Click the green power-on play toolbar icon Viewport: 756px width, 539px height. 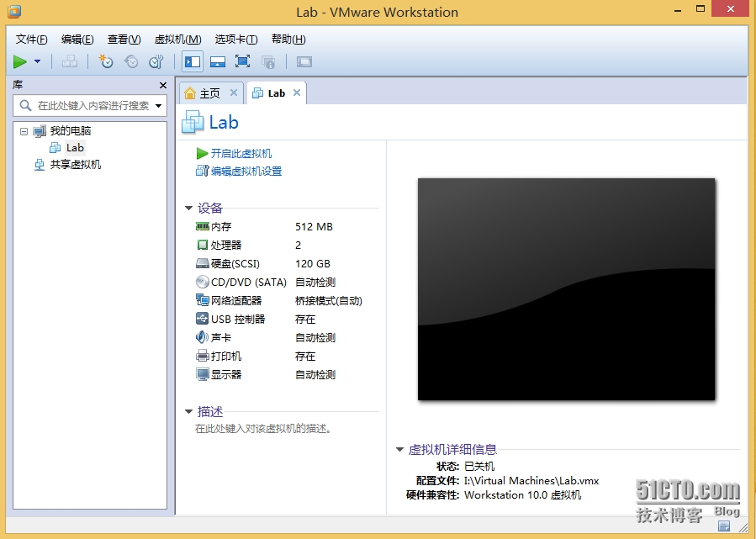pos(20,61)
